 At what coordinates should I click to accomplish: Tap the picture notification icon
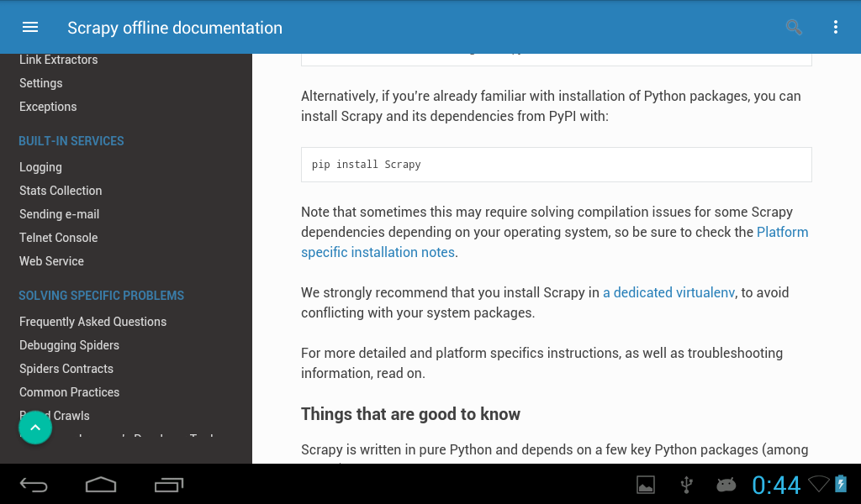coord(646,485)
